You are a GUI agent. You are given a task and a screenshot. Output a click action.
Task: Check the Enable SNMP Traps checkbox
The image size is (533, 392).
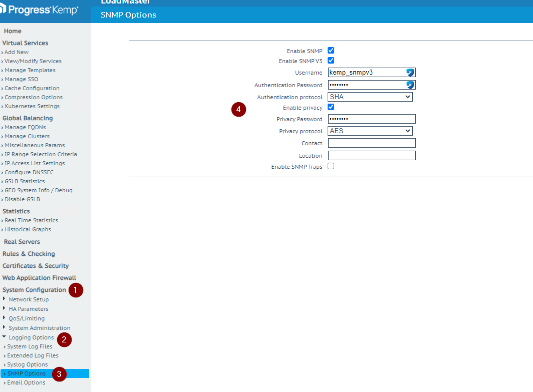click(x=331, y=166)
